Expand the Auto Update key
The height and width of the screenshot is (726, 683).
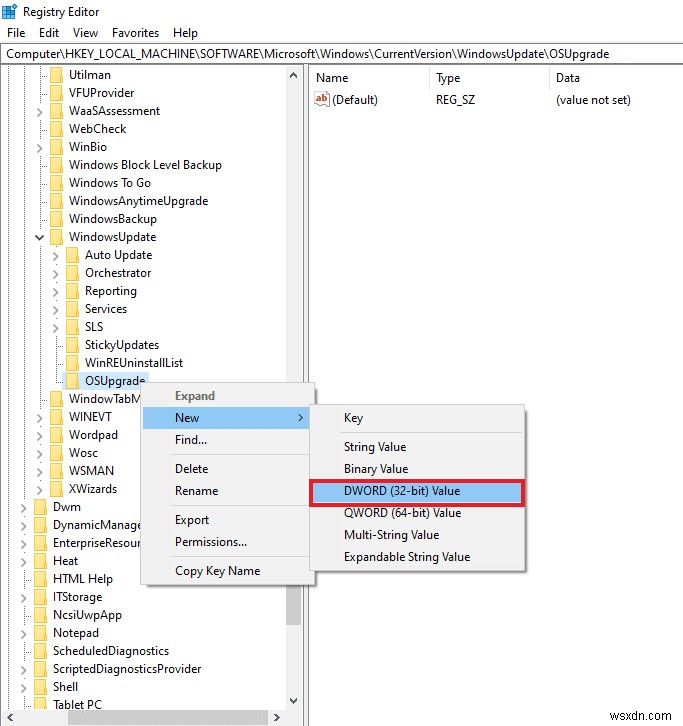(x=56, y=256)
